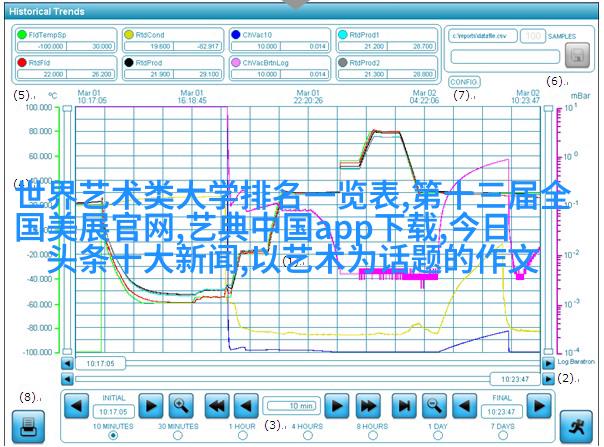Click the INITIAL time field 10:17:05
Image resolution: width=604 pixels, height=447 pixels.
(x=113, y=412)
